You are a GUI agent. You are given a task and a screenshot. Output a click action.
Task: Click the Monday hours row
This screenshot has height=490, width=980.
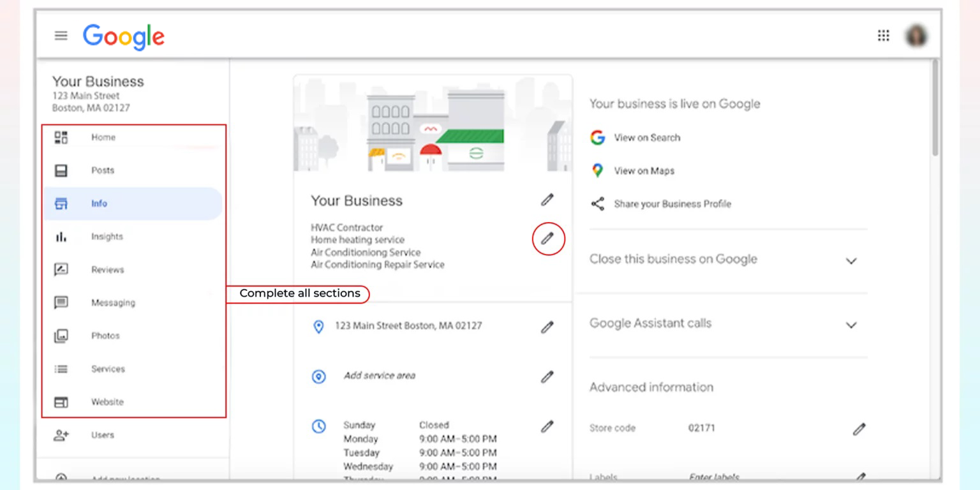(x=420, y=439)
